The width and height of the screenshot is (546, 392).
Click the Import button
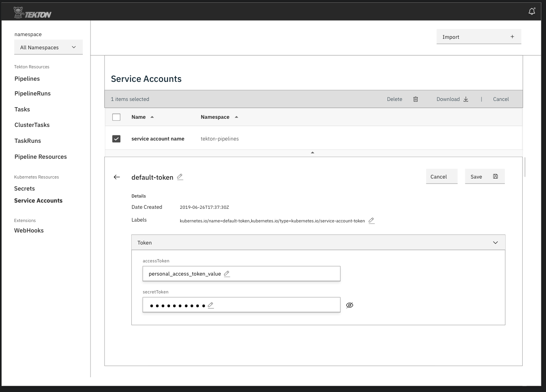[x=478, y=36]
